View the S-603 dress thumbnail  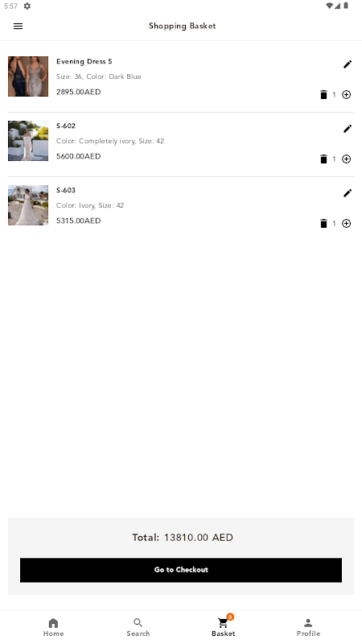click(28, 205)
